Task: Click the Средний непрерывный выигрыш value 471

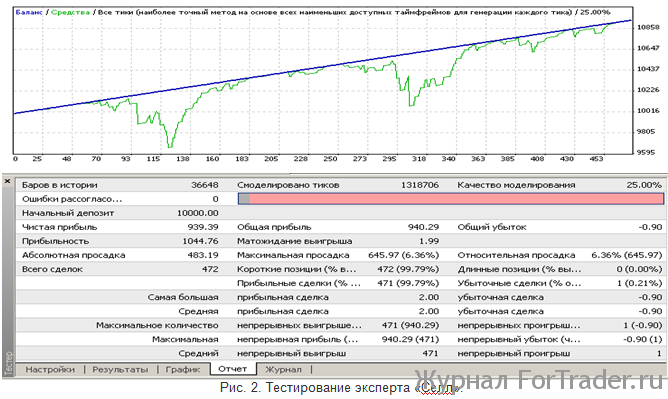Action: click(430, 353)
